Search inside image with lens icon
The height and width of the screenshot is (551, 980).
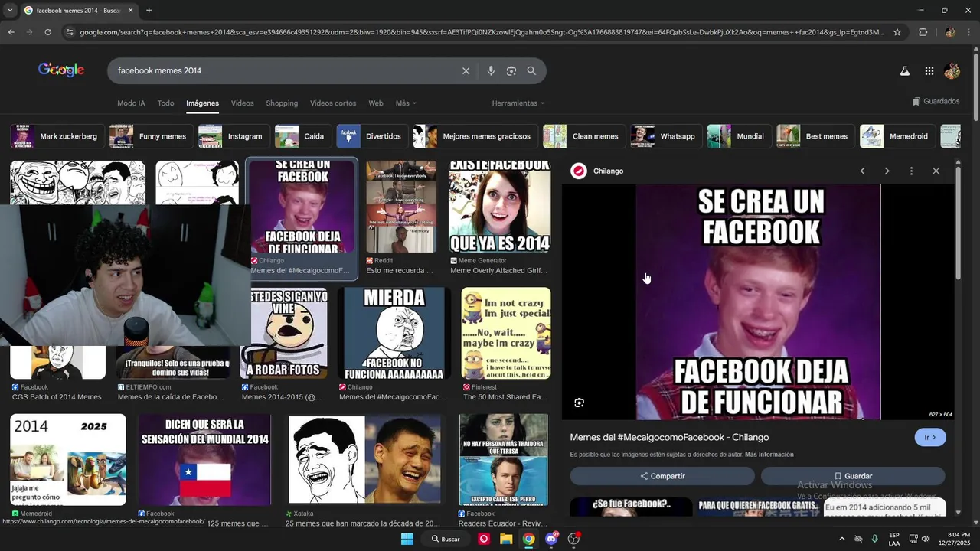pyautogui.click(x=580, y=403)
